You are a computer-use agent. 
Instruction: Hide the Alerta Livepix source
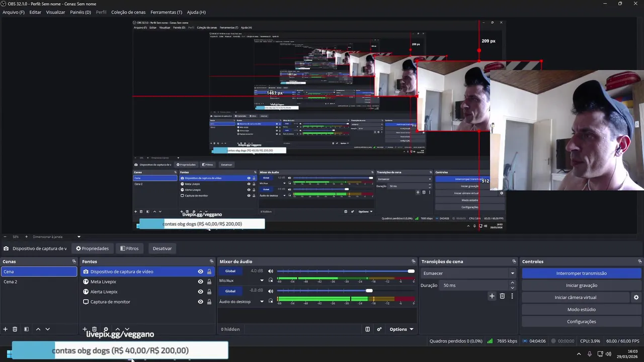[200, 292]
